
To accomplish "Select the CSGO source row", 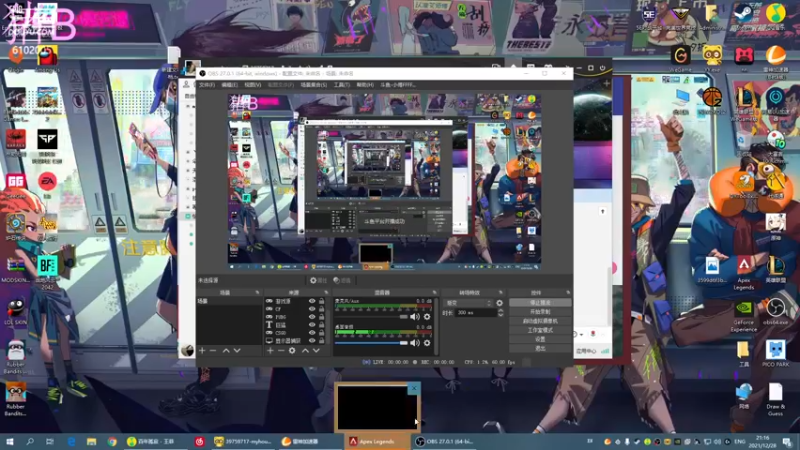I will (x=295, y=333).
